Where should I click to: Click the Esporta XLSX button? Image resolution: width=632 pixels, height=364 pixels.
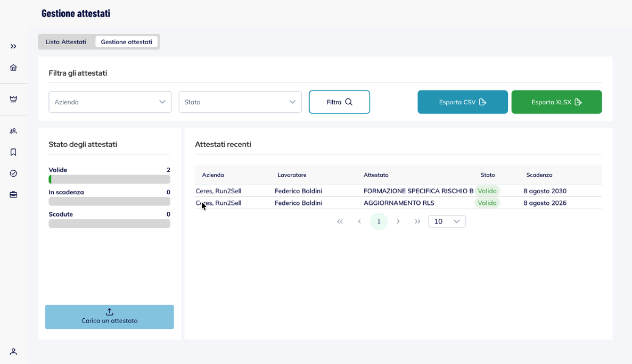pyautogui.click(x=556, y=102)
